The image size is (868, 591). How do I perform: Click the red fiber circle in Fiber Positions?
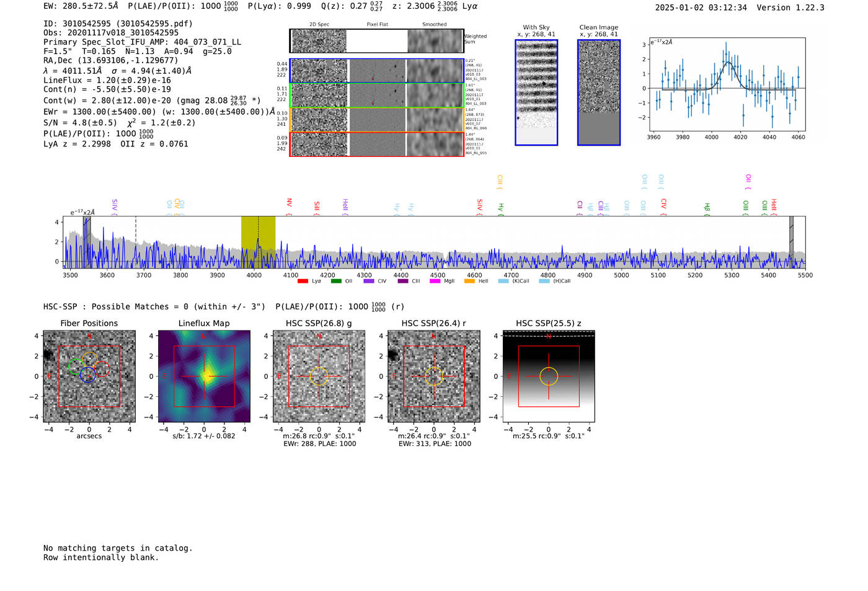[x=102, y=369]
